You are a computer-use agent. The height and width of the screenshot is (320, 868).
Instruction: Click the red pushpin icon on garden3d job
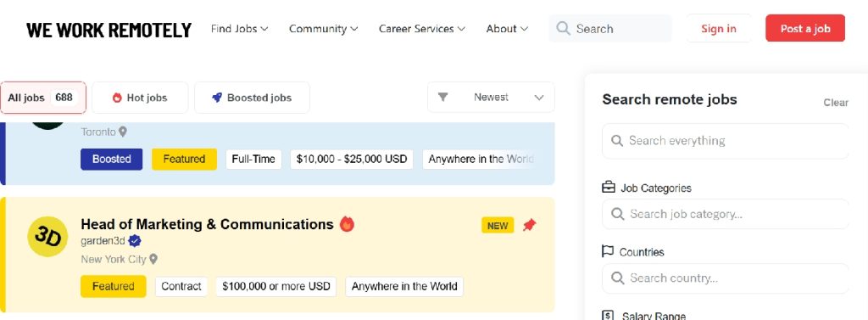tap(530, 225)
